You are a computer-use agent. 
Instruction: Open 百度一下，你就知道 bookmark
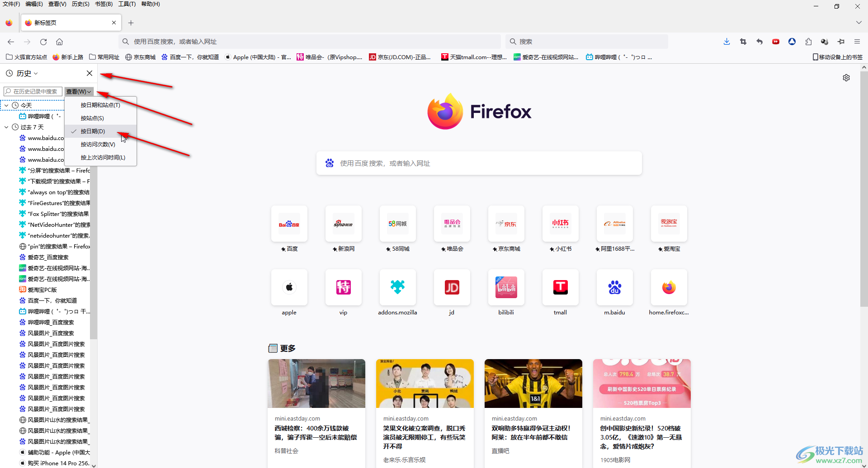pyautogui.click(x=190, y=57)
